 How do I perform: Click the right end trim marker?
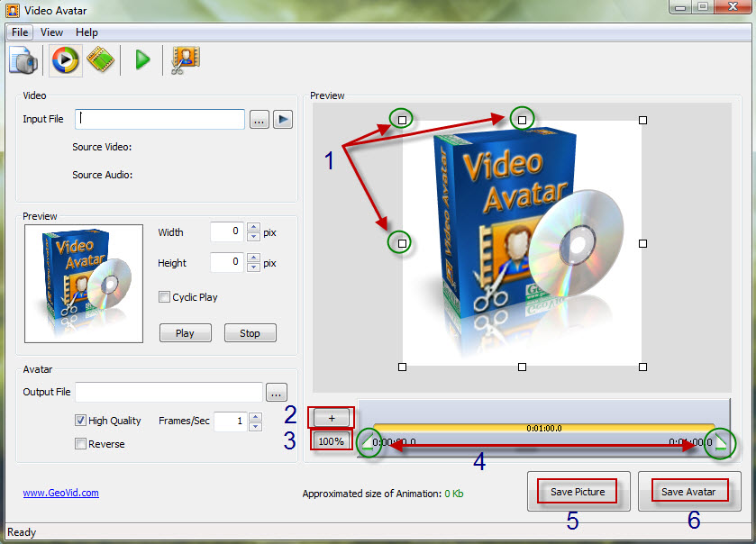tap(720, 442)
